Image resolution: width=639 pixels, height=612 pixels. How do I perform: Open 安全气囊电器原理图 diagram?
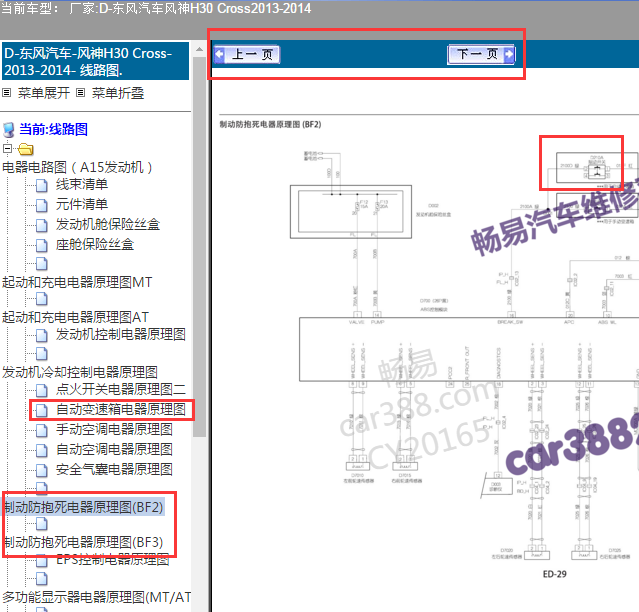click(115, 469)
